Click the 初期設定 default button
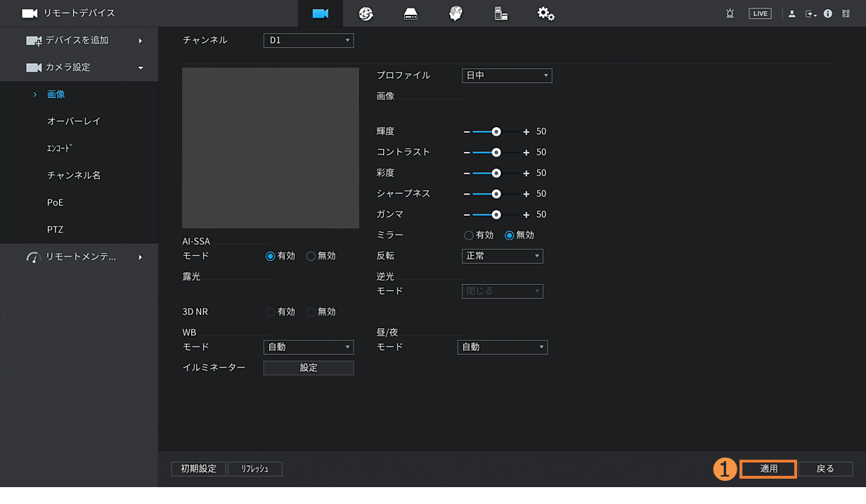 click(198, 469)
